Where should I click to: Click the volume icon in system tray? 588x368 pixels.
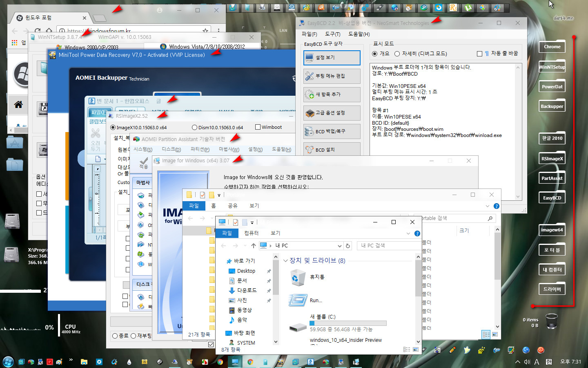pyautogui.click(x=527, y=362)
